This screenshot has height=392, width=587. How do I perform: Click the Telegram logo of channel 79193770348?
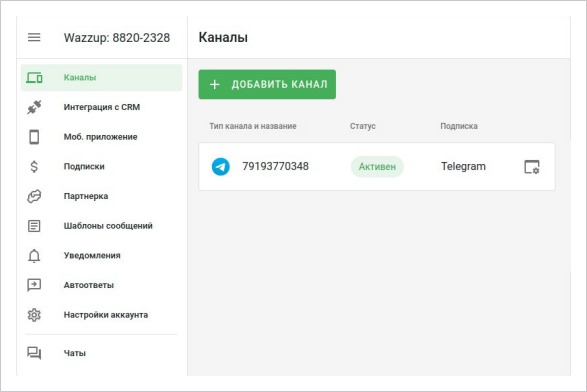pos(221,167)
